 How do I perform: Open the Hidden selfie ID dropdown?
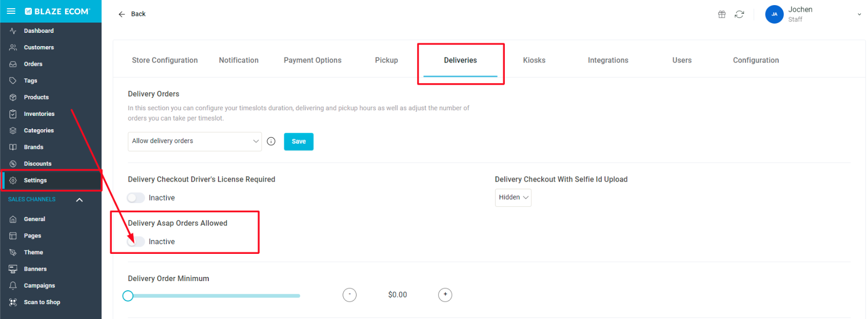(x=513, y=197)
